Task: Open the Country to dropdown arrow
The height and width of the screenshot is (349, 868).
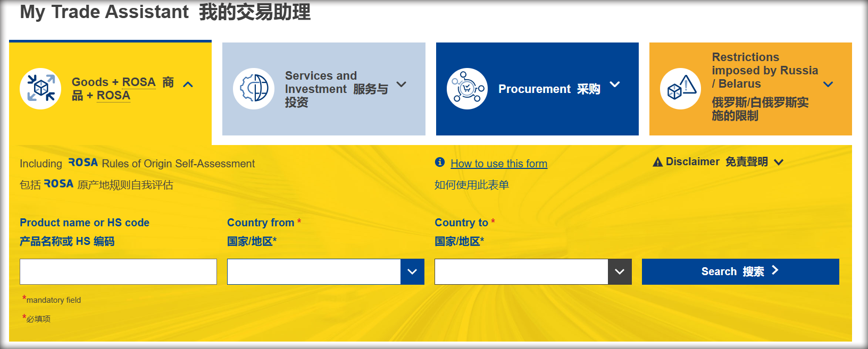Action: coord(620,271)
